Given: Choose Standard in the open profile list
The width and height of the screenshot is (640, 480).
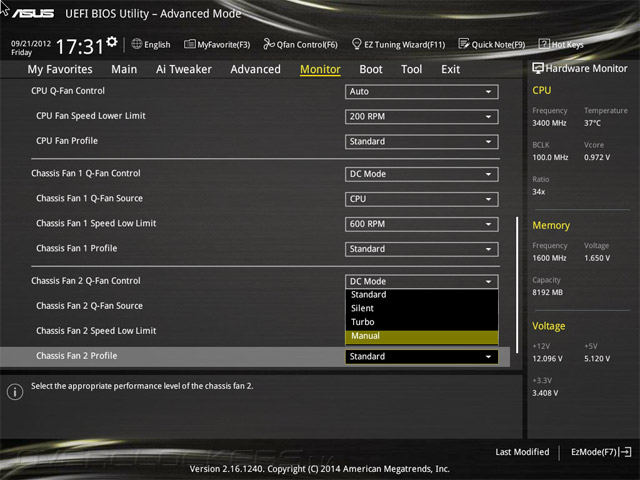Looking at the screenshot, I should click(x=422, y=295).
